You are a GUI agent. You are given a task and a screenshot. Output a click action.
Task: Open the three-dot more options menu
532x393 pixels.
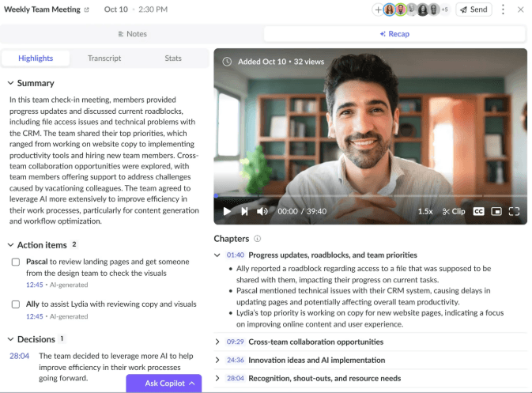coord(503,9)
